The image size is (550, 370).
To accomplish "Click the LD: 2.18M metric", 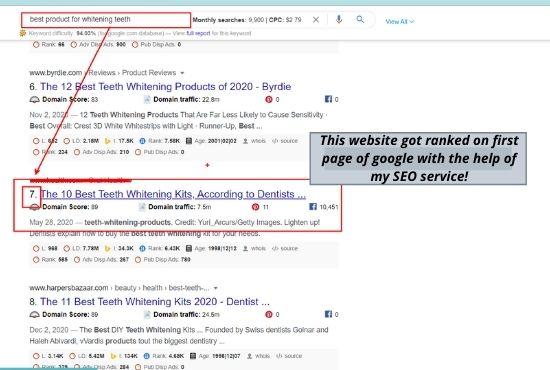I will click(x=81, y=141).
